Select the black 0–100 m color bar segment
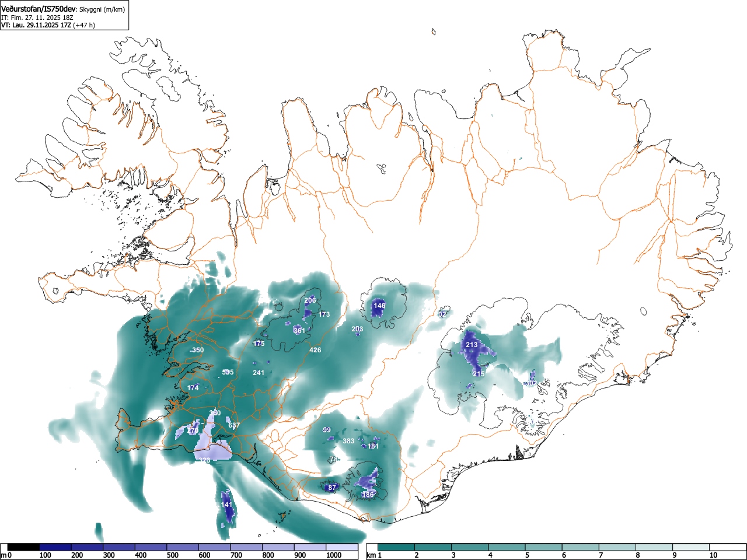This screenshot has height=560, width=747. 24,547
